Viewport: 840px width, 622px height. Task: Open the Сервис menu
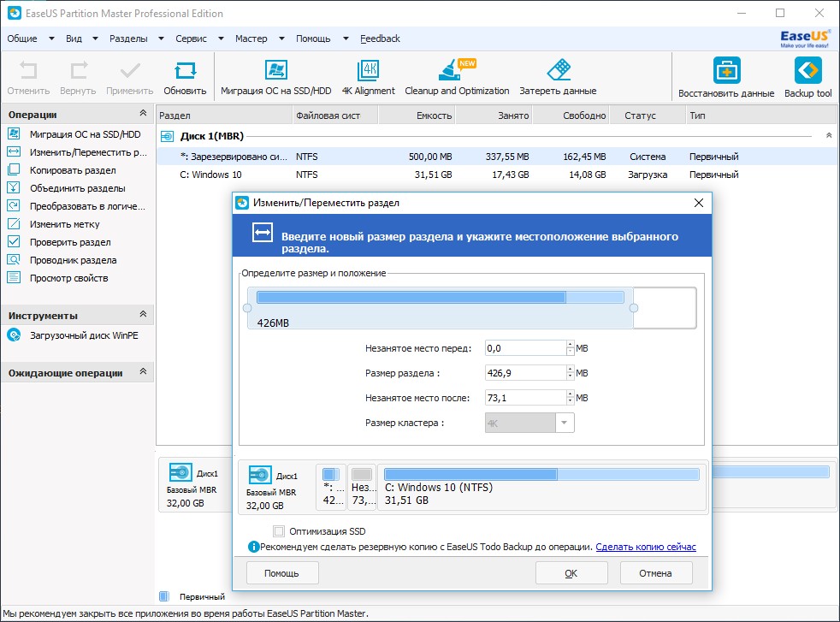coord(192,39)
